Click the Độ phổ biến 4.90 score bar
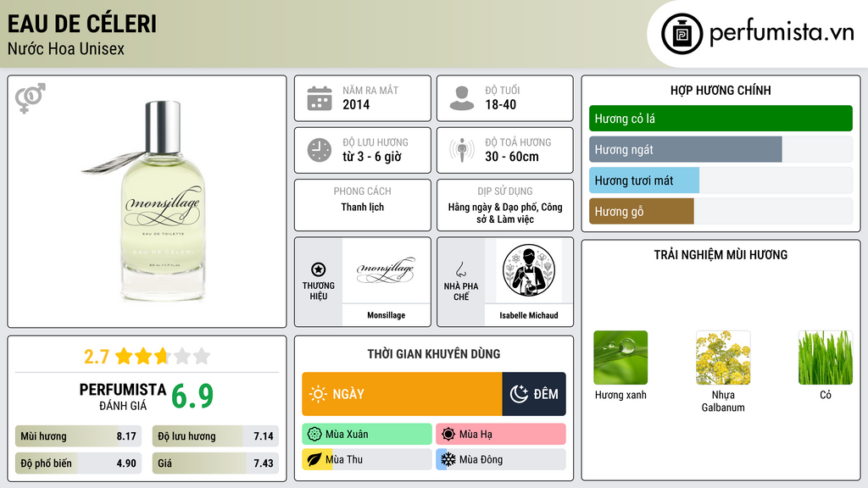The width and height of the screenshot is (868, 488). click(x=79, y=463)
